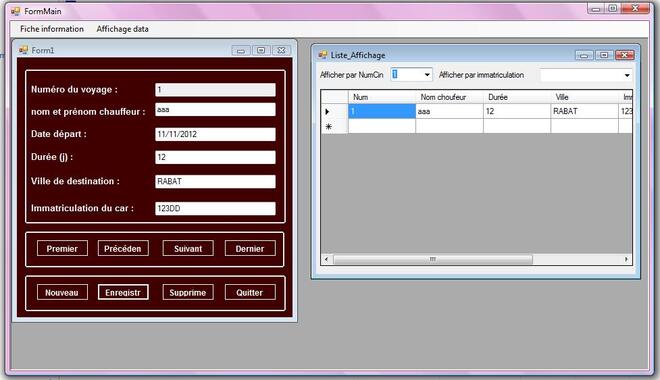Click the Immatriculation du car field
Screen dimensions: 660x380
[216, 208]
